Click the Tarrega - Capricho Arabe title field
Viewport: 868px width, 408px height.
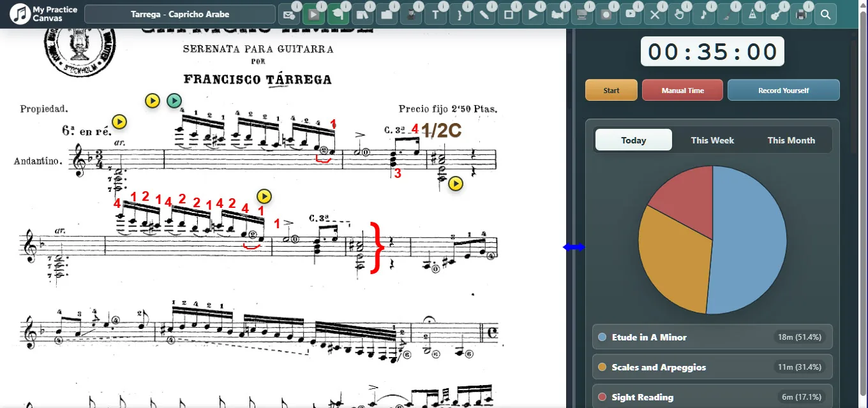coord(180,14)
